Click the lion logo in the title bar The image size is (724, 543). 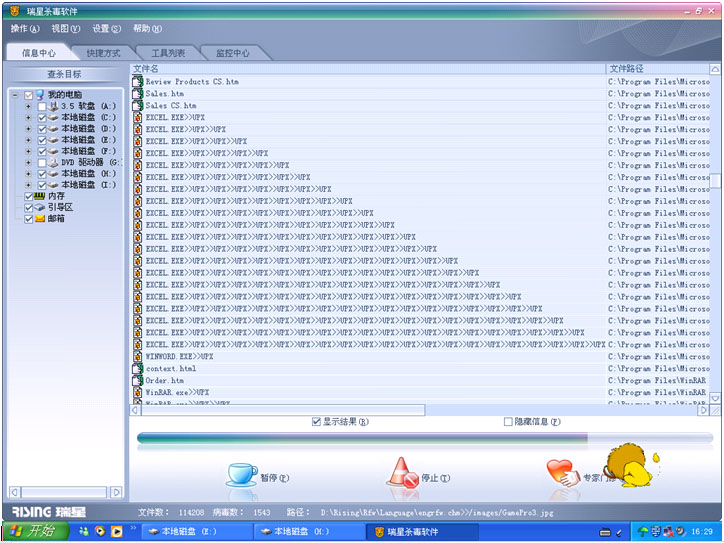(15, 11)
